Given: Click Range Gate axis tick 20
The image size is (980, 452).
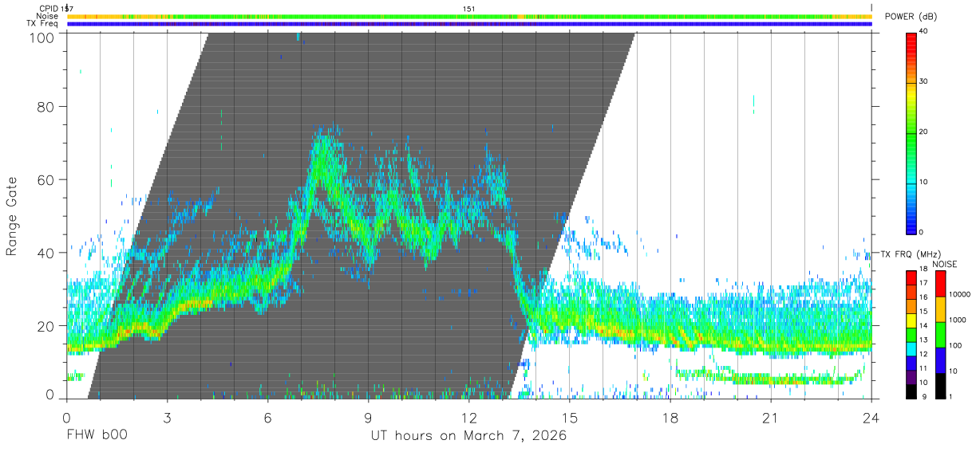Looking at the screenshot, I should tap(46, 326).
